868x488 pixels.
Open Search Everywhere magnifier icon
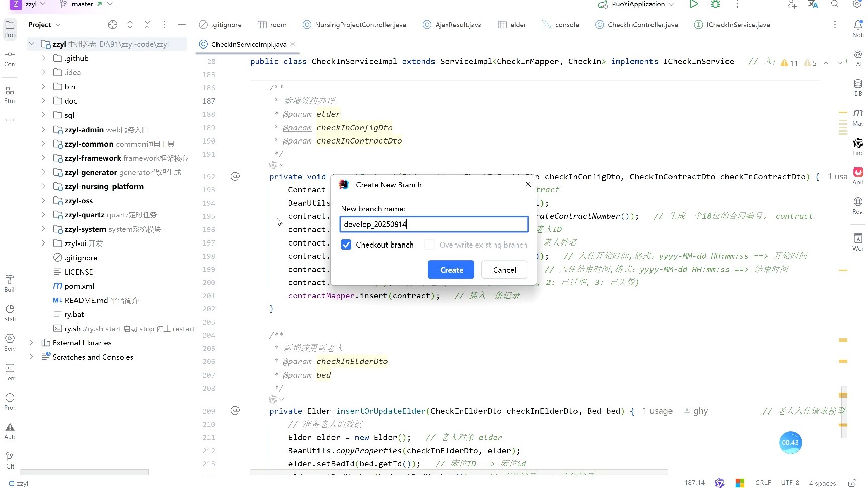pos(835,4)
